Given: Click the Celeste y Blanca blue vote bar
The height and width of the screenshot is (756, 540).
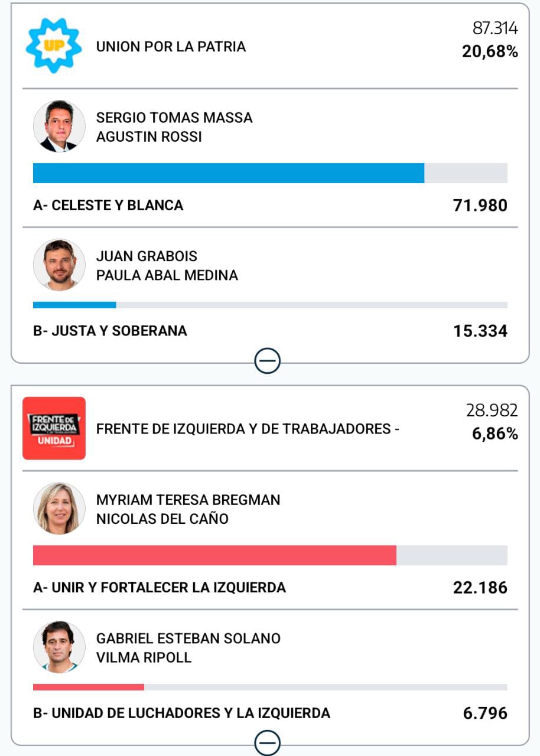Looking at the screenshot, I should click(229, 173).
